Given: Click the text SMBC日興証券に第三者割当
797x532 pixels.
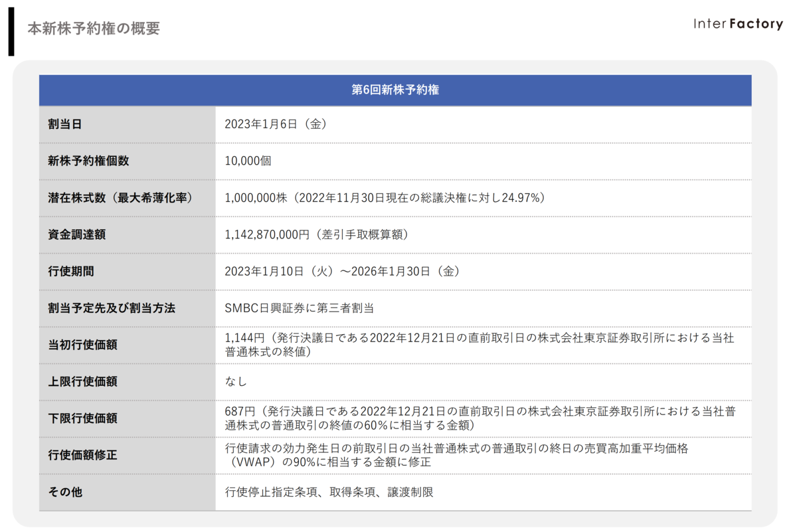Looking at the screenshot, I should 300,308.
